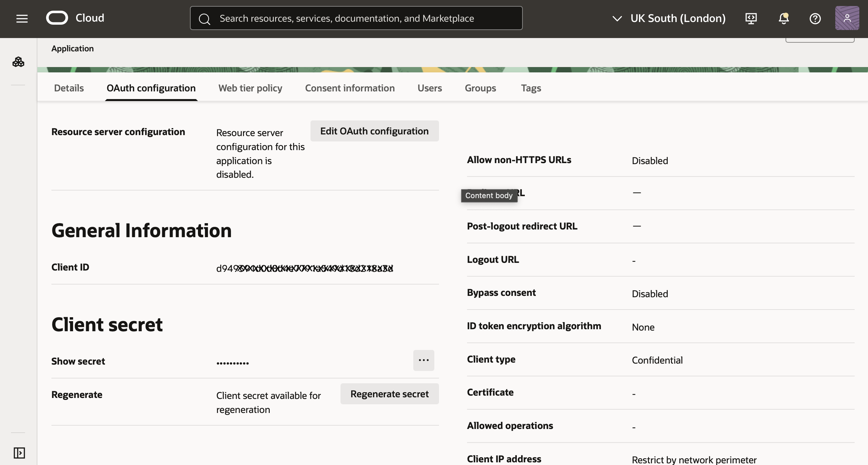The width and height of the screenshot is (868, 465).
Task: Click the search magnifier icon
Action: 204,18
